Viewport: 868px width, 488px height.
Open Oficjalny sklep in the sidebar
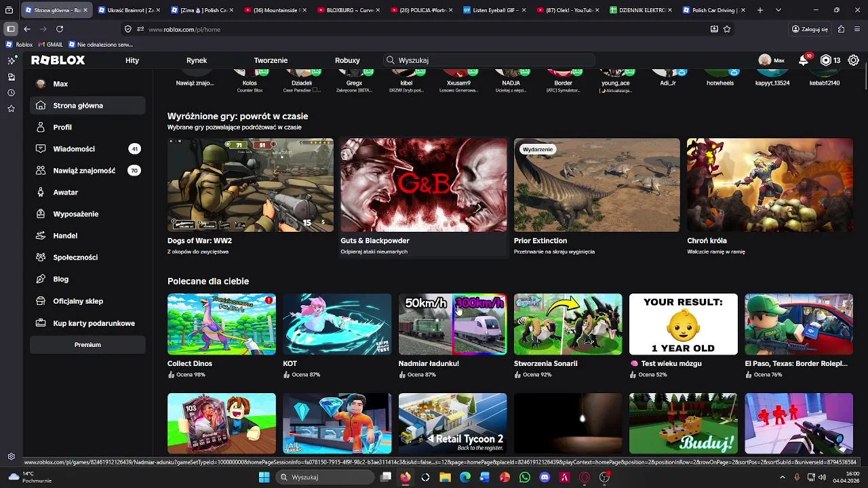(87, 301)
